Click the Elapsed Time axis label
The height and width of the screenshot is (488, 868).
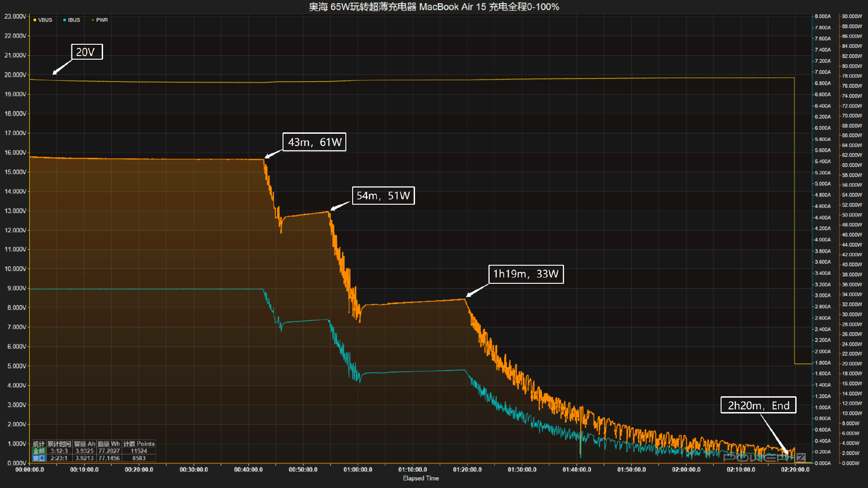coord(420,478)
